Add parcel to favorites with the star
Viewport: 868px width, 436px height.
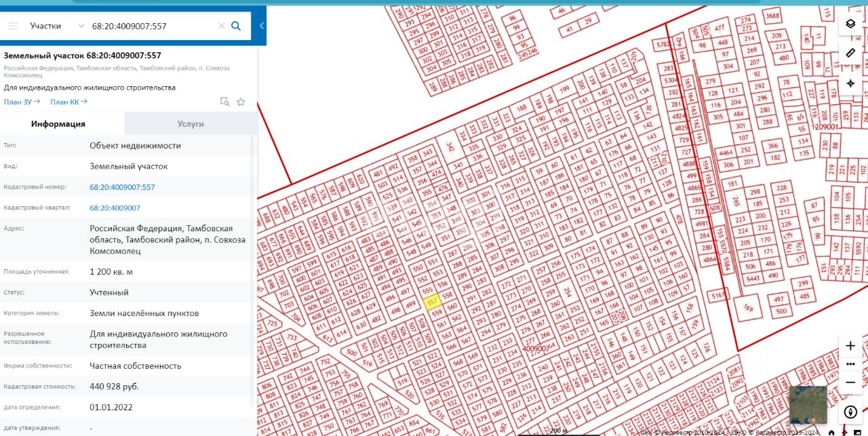pos(241,102)
